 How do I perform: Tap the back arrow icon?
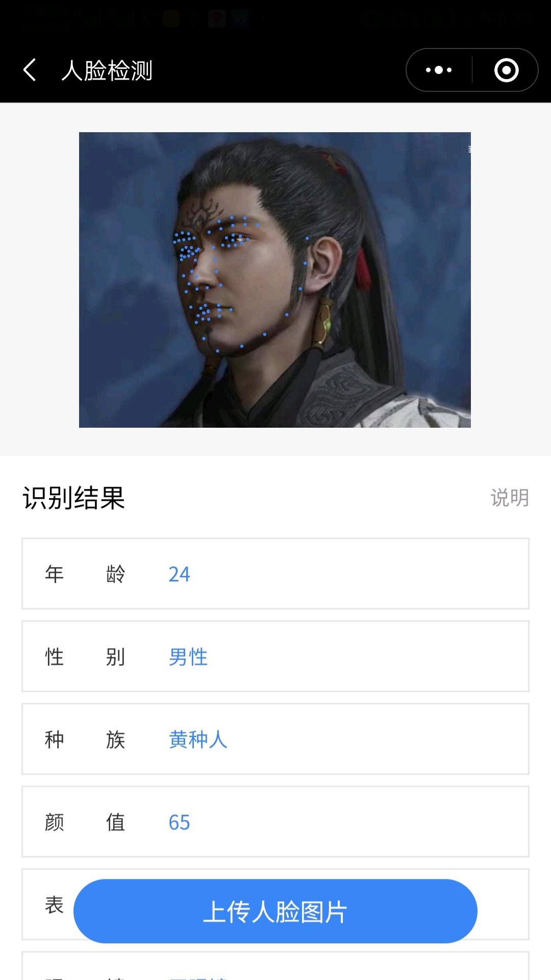30,70
